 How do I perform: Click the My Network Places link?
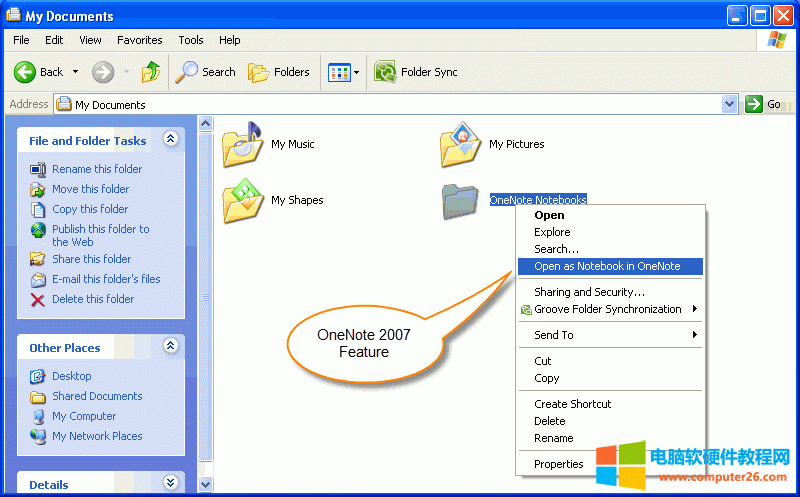click(97, 437)
